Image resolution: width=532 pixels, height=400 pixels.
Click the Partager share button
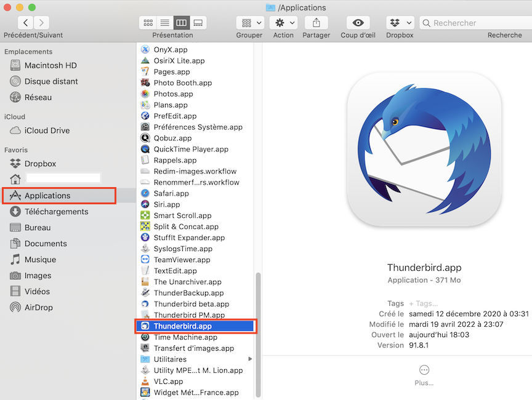(x=316, y=23)
